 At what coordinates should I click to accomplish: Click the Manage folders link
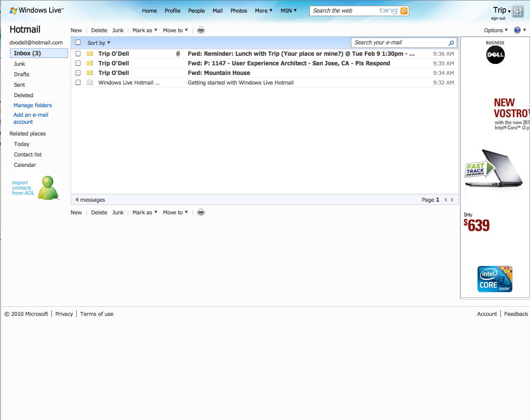tap(33, 105)
